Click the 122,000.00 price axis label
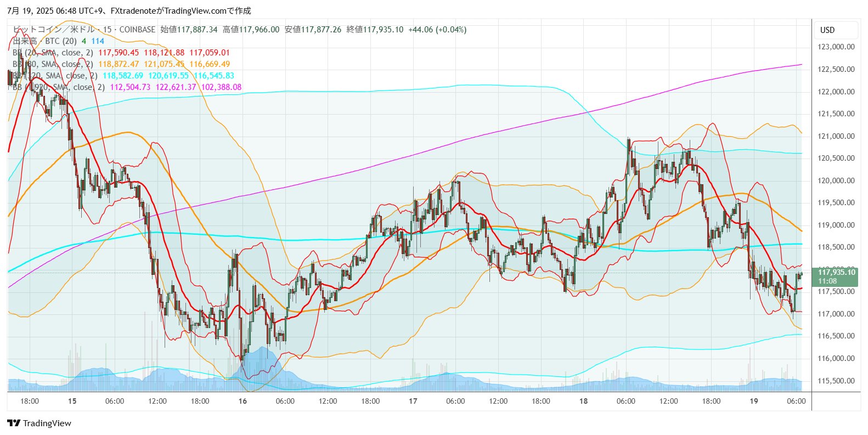Viewport: 868px width, 435px height. (836, 92)
